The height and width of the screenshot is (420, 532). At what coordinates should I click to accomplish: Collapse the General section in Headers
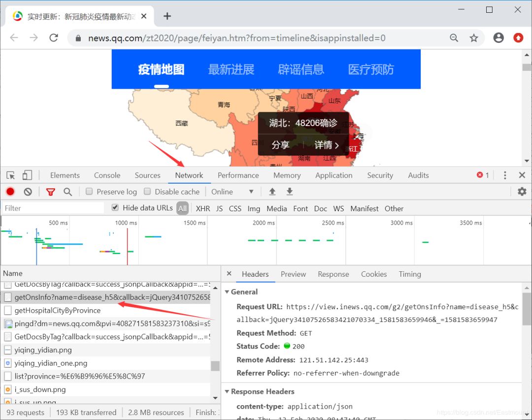coord(227,291)
